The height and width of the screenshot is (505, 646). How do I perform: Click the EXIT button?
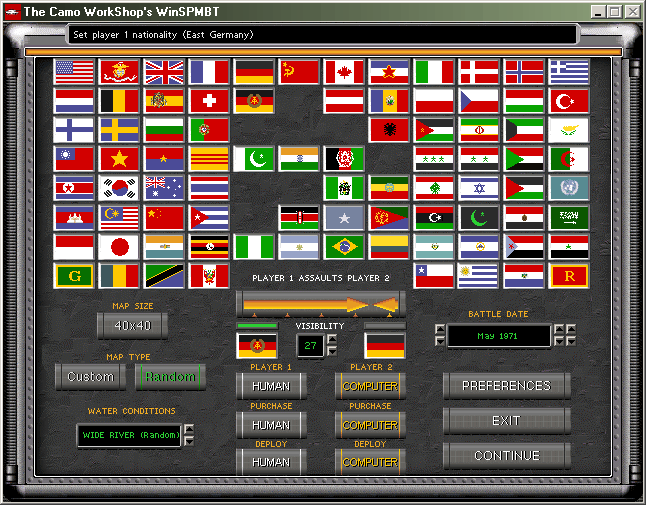506,421
